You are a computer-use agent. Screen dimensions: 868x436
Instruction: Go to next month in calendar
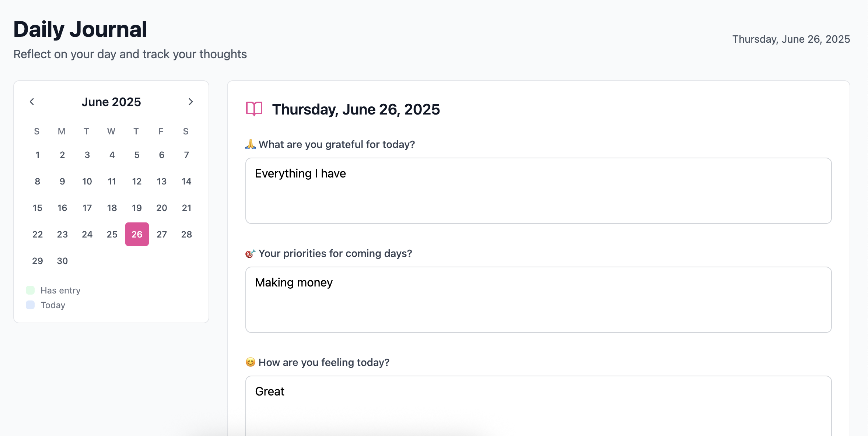(x=190, y=102)
